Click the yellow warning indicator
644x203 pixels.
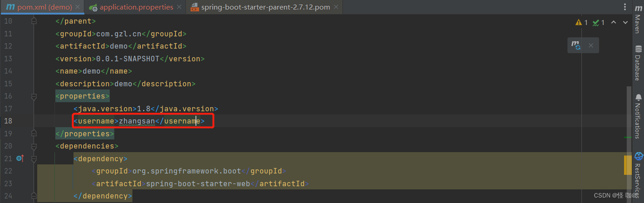tap(581, 22)
